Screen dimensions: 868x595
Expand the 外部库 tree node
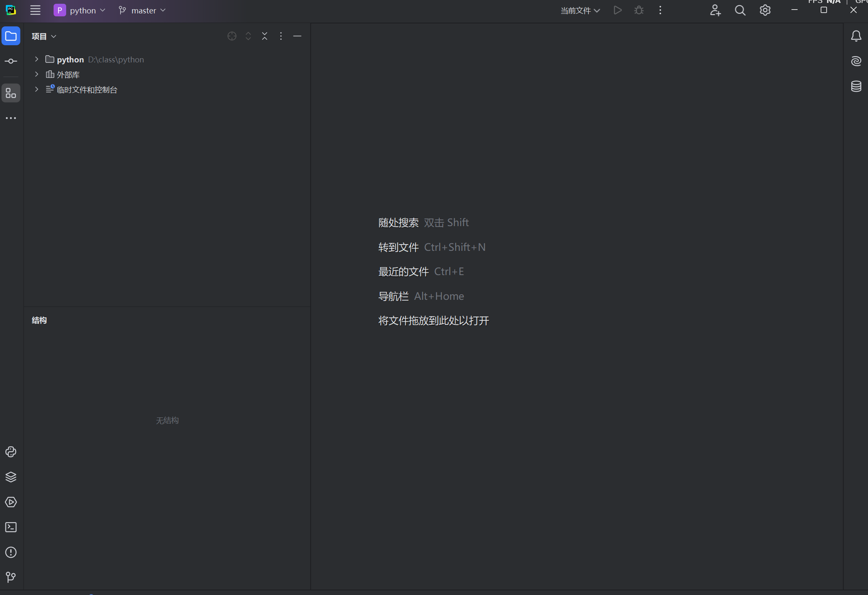pyautogui.click(x=37, y=75)
